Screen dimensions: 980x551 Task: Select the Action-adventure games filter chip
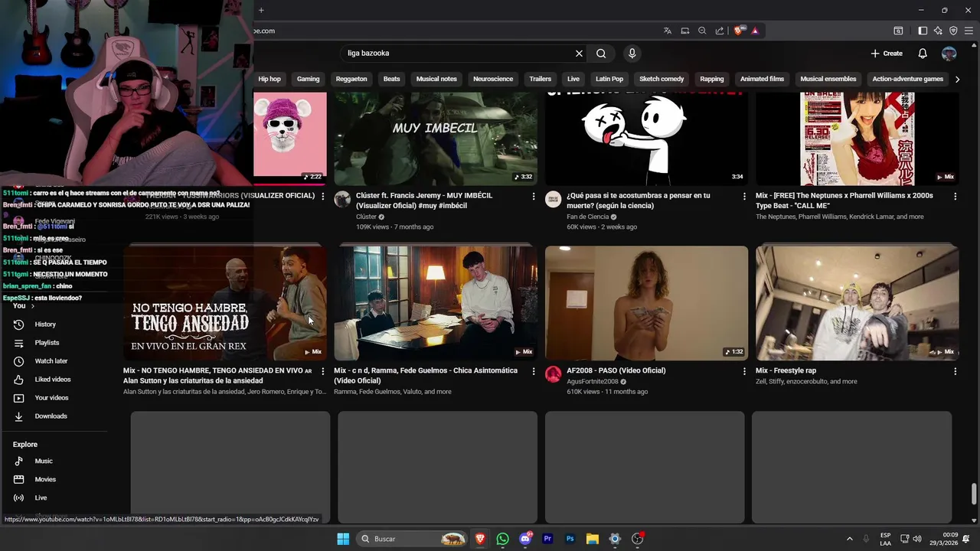click(908, 79)
